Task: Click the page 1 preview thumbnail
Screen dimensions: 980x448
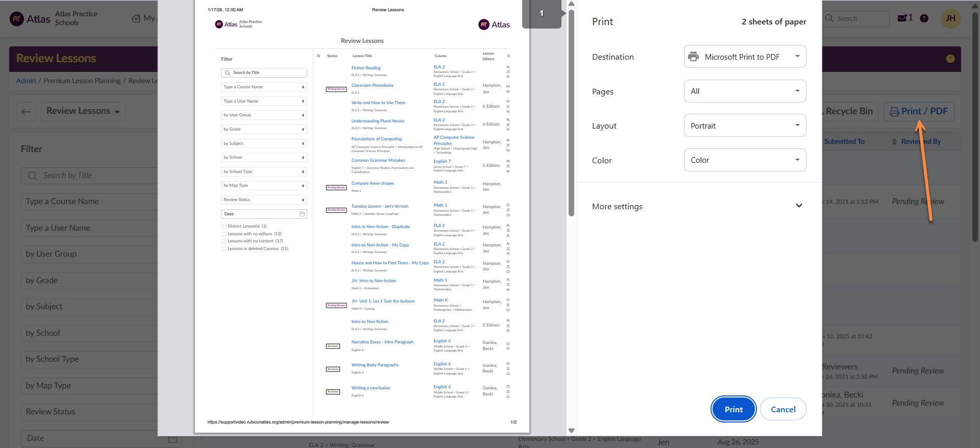Action: pos(542,14)
